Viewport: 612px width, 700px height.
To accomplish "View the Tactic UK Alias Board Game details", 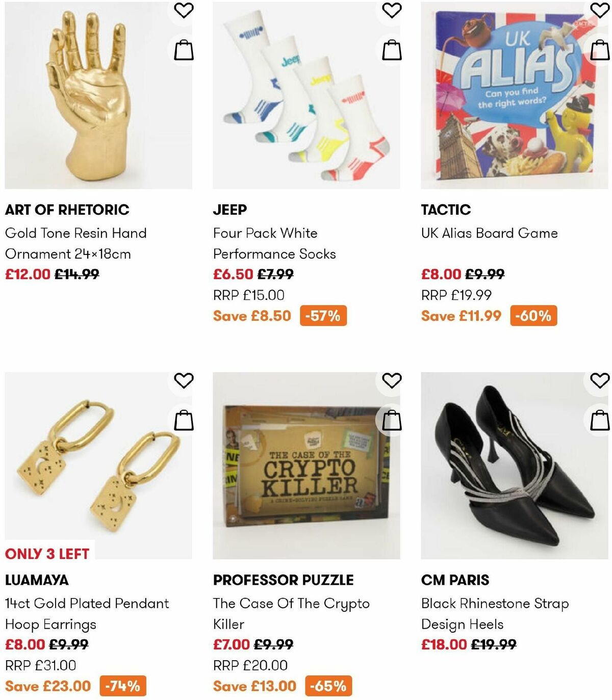I will (x=489, y=232).
